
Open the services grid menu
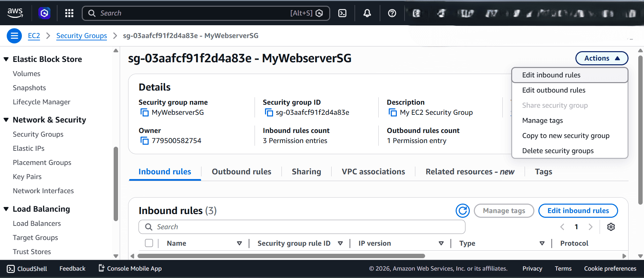[69, 13]
